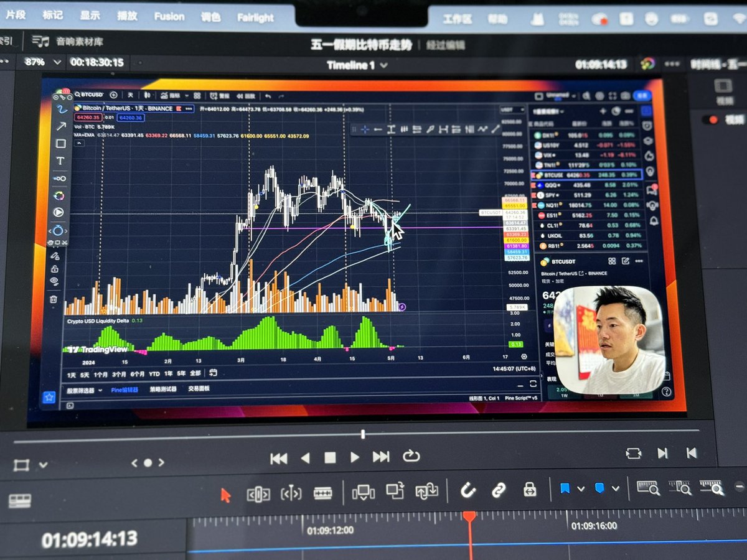This screenshot has height=560, width=747.
Task: Open the 片段 menu
Action: pos(15,15)
